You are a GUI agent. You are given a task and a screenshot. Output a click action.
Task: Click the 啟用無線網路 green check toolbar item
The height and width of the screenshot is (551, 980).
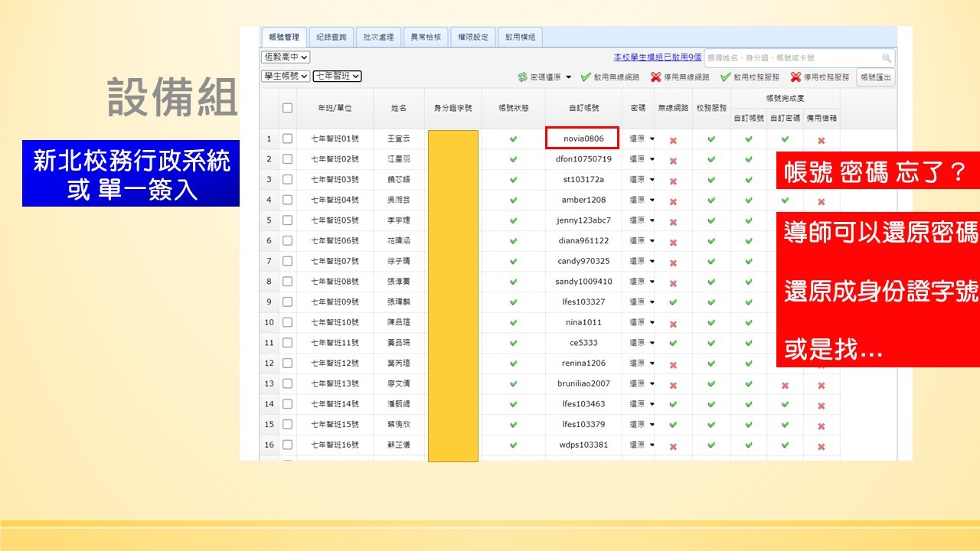pyautogui.click(x=609, y=77)
